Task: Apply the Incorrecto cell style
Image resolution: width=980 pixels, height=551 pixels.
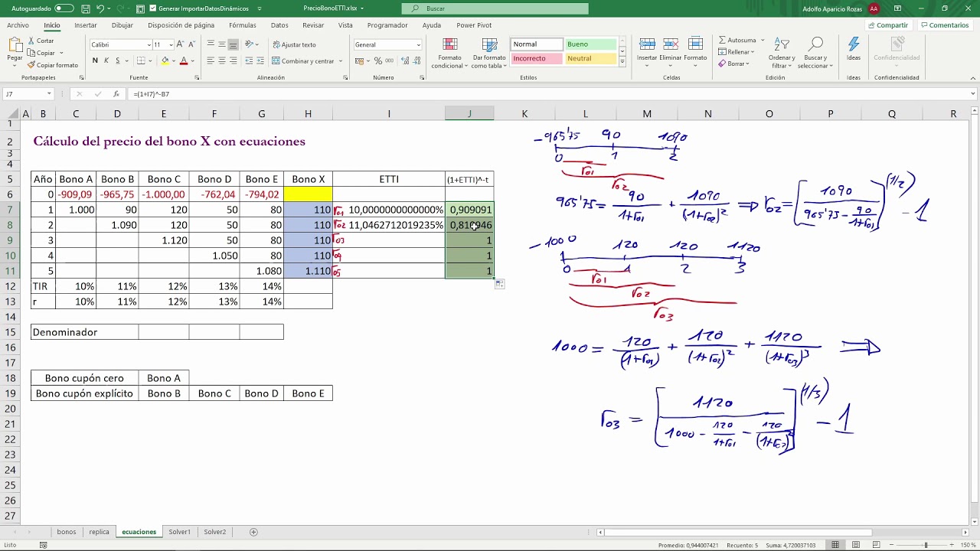Action: (537, 58)
